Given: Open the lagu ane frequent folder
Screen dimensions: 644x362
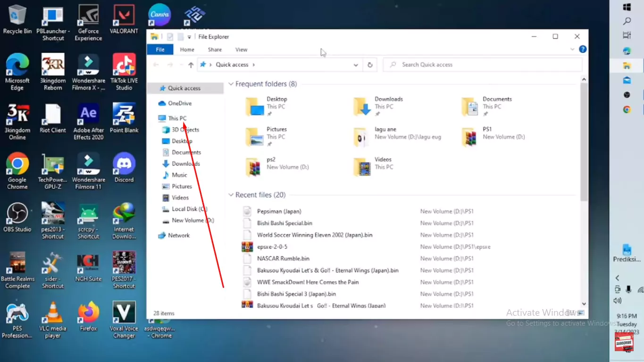Looking at the screenshot, I should point(397,137).
